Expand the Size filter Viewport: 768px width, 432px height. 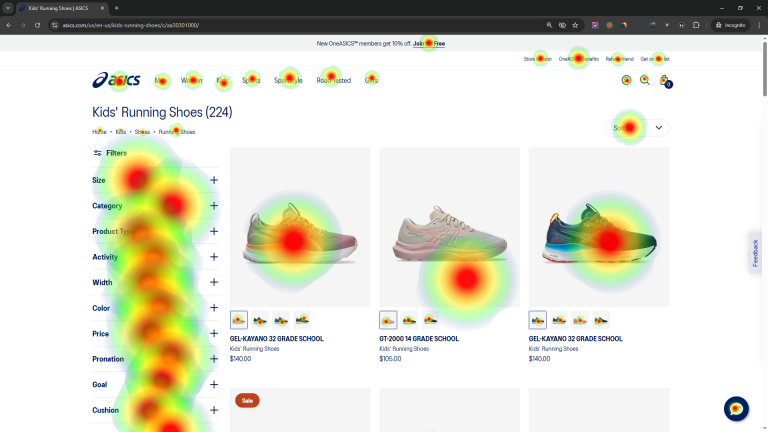155,180
